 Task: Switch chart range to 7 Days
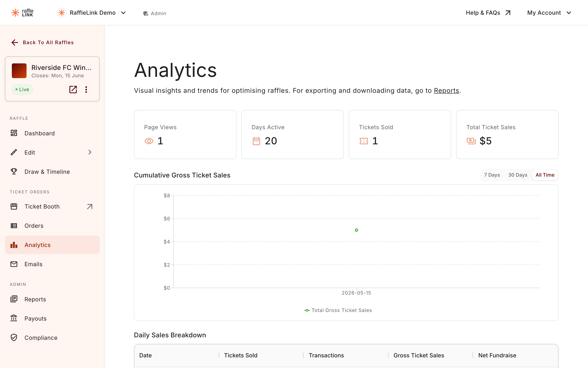[x=492, y=175]
